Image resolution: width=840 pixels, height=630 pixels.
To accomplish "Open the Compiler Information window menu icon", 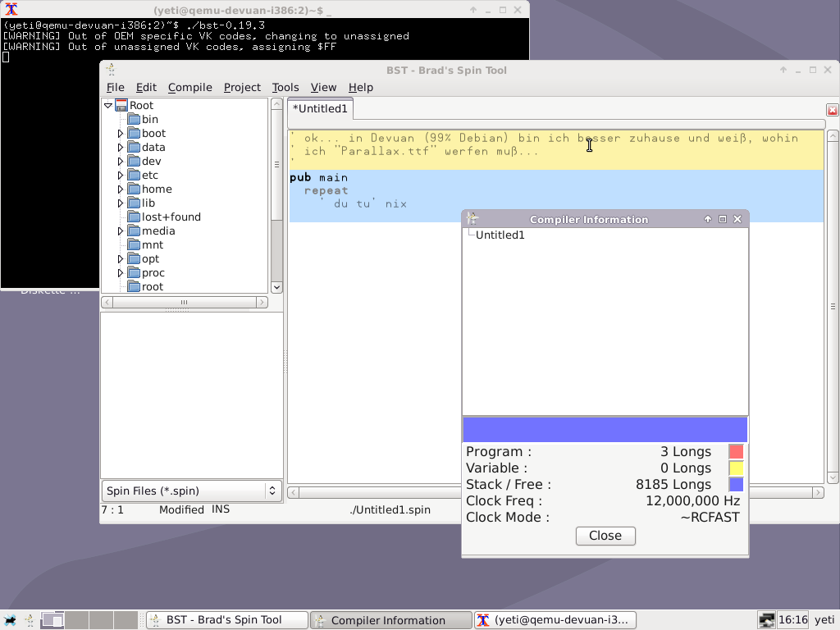I will (x=472, y=219).
